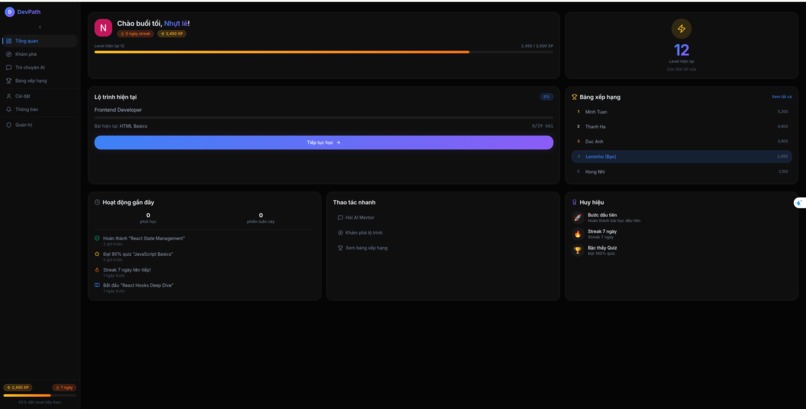Open Thông báo in the sidebar
Viewport: 806px width, 409px height.
click(40, 109)
